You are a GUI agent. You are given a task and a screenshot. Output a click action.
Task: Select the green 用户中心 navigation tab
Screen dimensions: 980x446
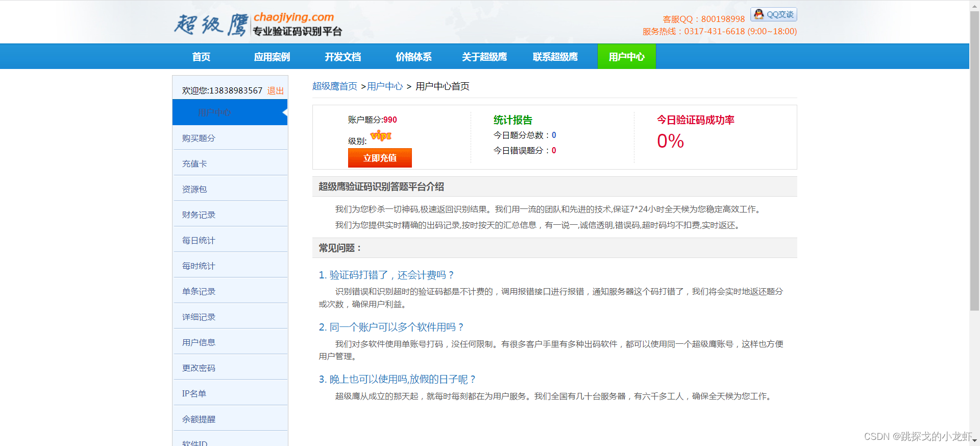pyautogui.click(x=627, y=57)
